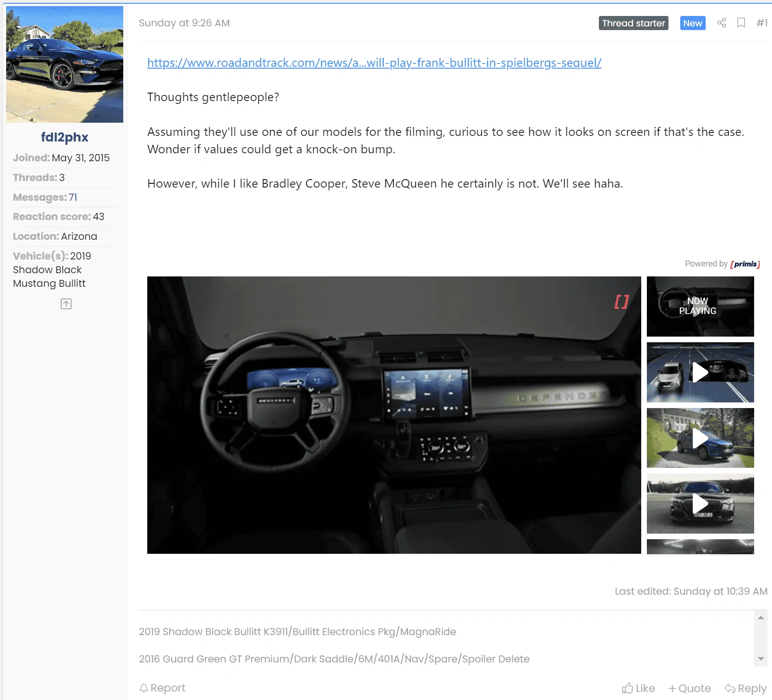Click the '2016 Guard Green GT Premium' signature line
The image size is (772, 700).
(x=334, y=659)
